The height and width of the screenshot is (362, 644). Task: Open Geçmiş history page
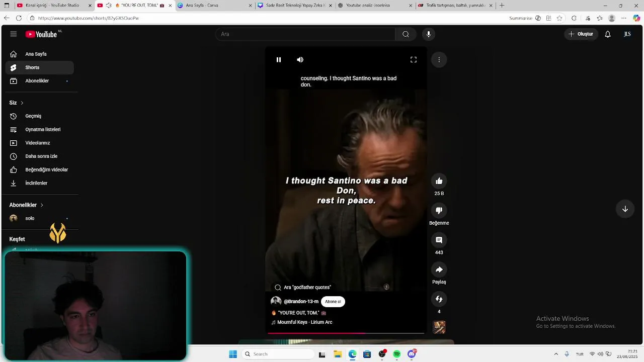[x=40, y=116]
